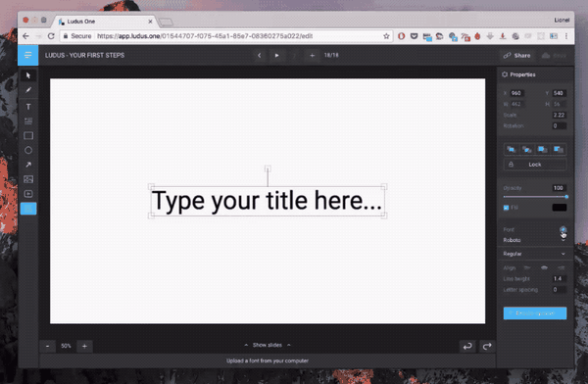
Task: Click the undo button
Action: pyautogui.click(x=467, y=347)
